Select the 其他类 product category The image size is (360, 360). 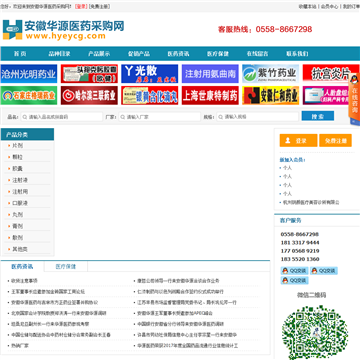(x=20, y=249)
